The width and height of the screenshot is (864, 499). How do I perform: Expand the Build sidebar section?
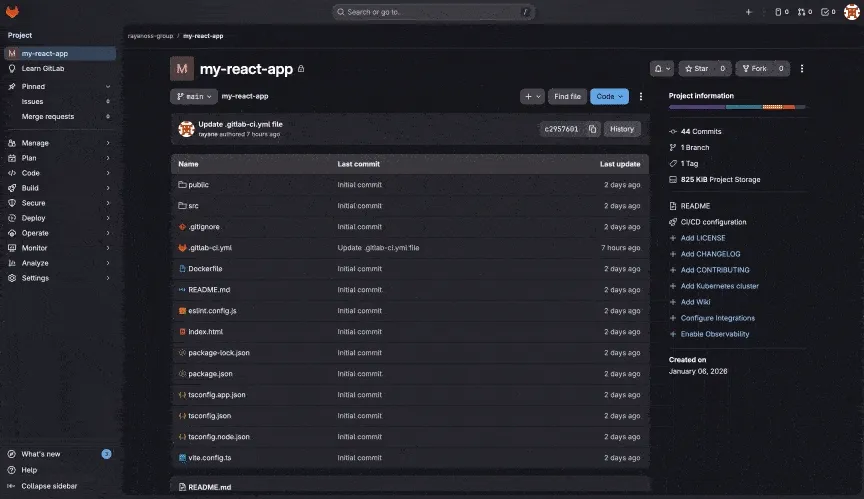[60, 188]
